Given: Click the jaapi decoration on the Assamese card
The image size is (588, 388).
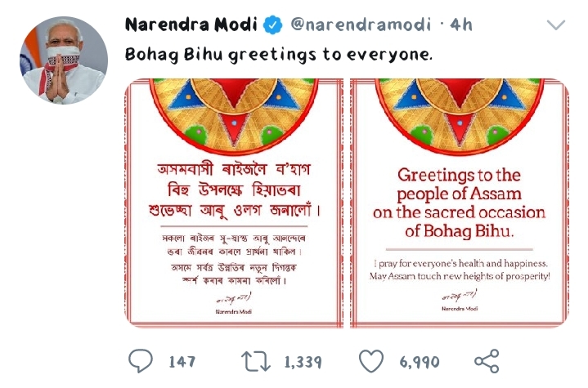Looking at the screenshot, I should 234,116.
